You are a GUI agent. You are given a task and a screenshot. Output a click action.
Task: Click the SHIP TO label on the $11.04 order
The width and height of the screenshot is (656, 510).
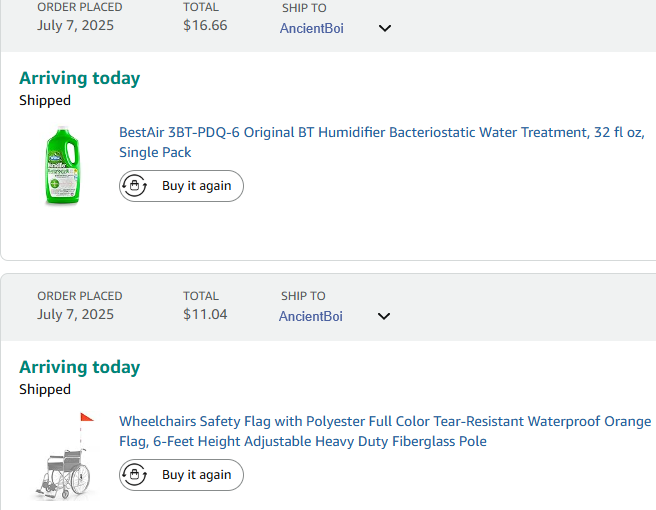pos(303,296)
